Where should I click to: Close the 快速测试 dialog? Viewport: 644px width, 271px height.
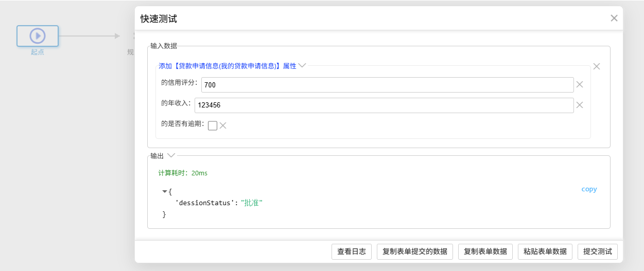point(614,18)
